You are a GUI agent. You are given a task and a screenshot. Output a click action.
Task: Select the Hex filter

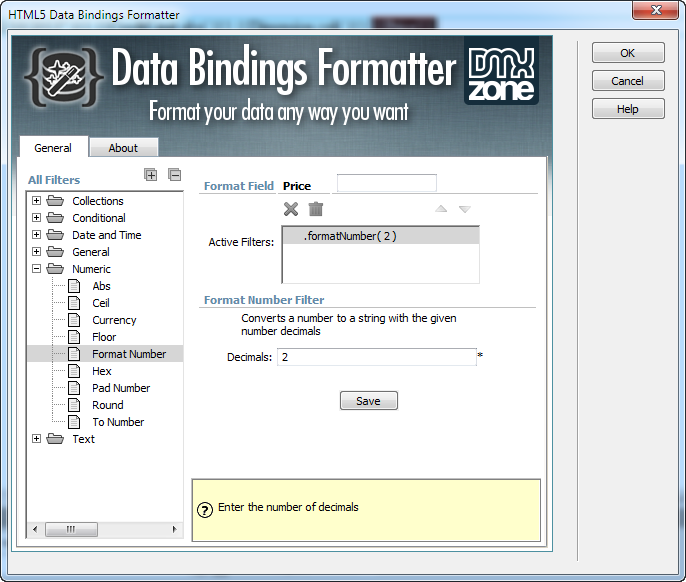pyautogui.click(x=102, y=371)
